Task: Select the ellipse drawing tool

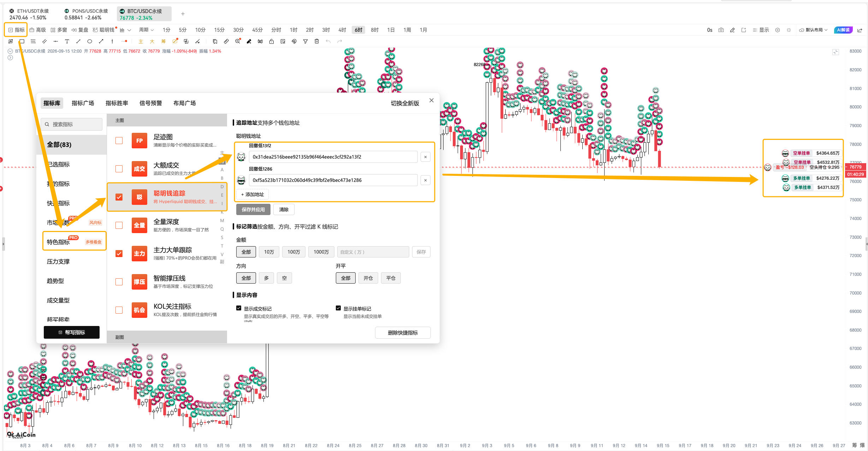Action: (90, 41)
